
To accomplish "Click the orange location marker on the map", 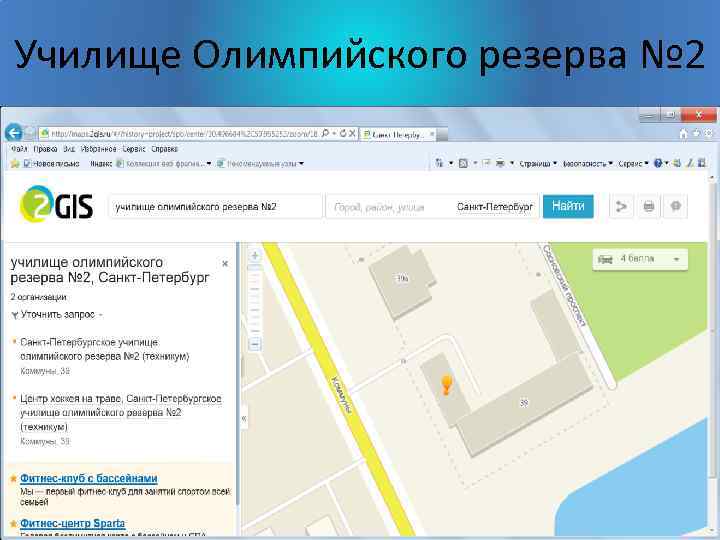I will 446,384.
